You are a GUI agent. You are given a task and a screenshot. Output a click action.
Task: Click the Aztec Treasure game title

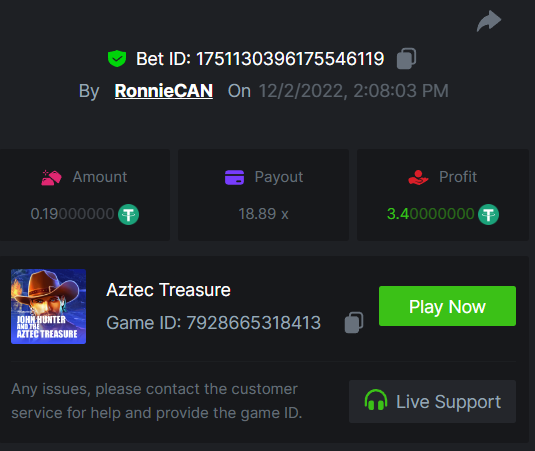[169, 290]
